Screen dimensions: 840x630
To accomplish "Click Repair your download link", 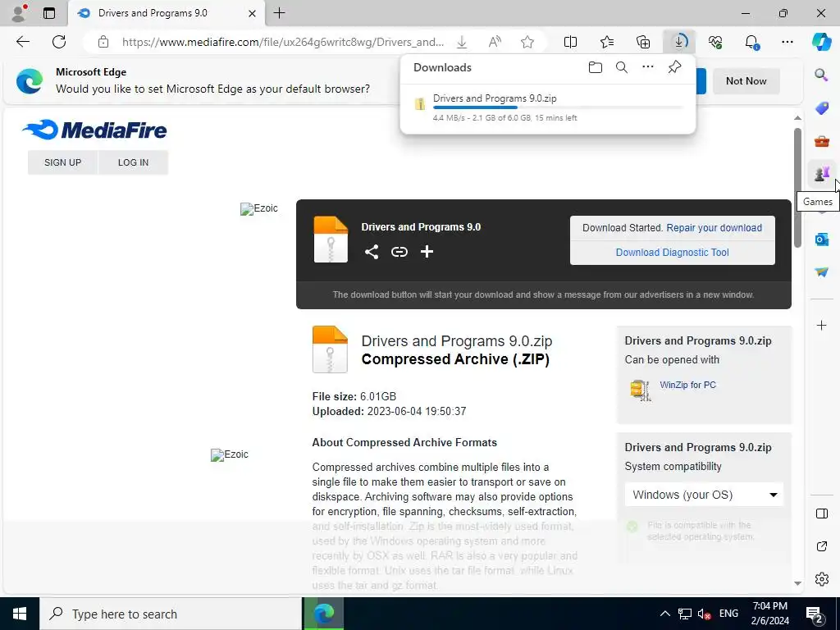I will (714, 228).
